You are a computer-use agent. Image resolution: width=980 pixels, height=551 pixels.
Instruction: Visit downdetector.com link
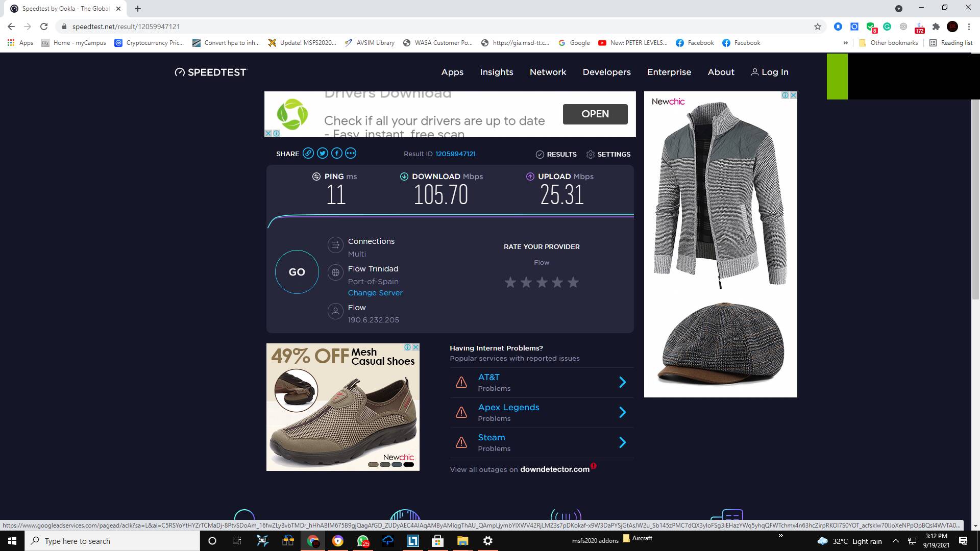[555, 469]
